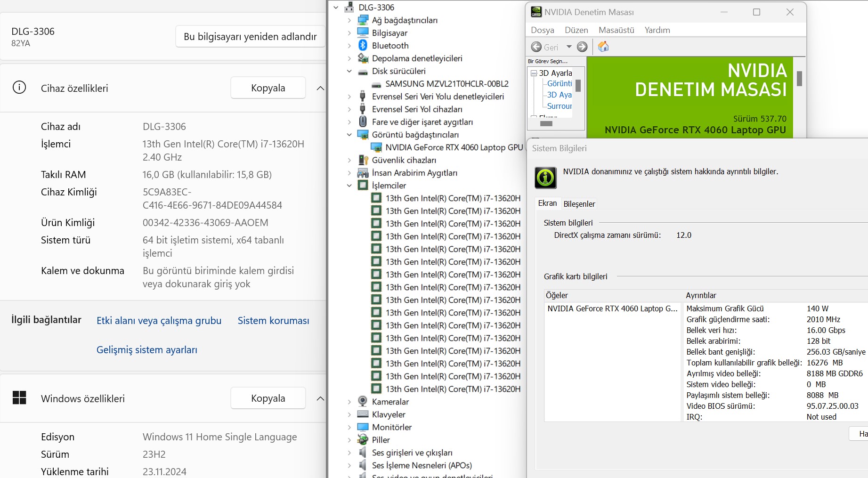Expand the Monitörler tree node
Image resolution: width=868 pixels, height=478 pixels.
point(349,427)
